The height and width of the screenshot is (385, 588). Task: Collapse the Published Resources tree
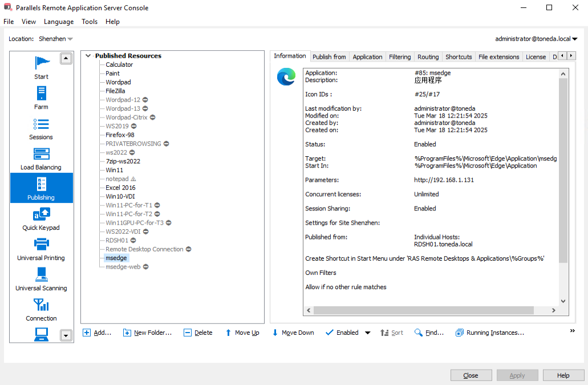[88, 56]
